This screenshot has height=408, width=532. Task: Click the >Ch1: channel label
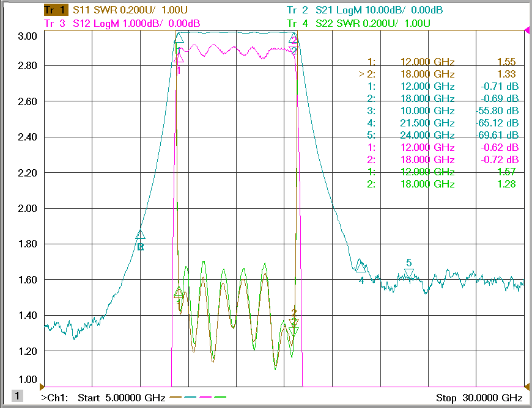coord(54,398)
